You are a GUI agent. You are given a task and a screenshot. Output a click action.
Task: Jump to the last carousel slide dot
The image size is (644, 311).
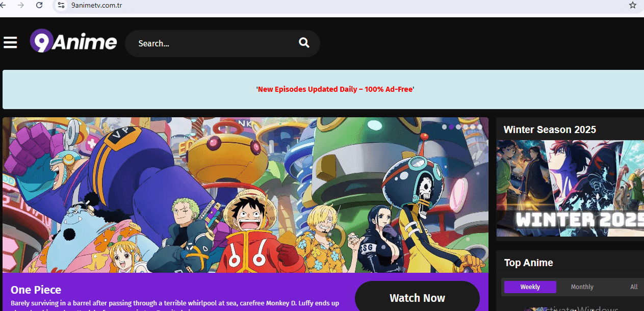pyautogui.click(x=479, y=127)
